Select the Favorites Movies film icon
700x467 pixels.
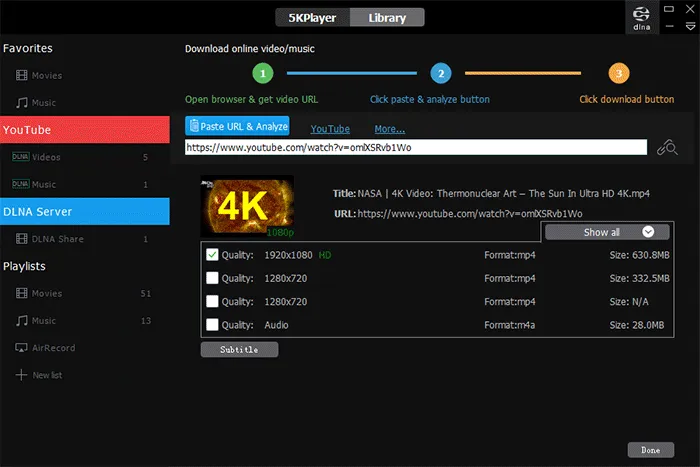pyautogui.click(x=21, y=76)
